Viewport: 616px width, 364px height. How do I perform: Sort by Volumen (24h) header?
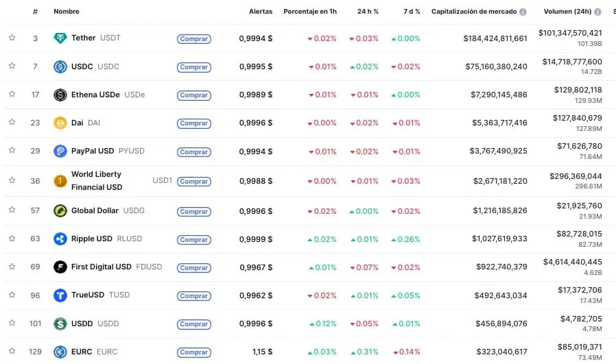point(567,12)
